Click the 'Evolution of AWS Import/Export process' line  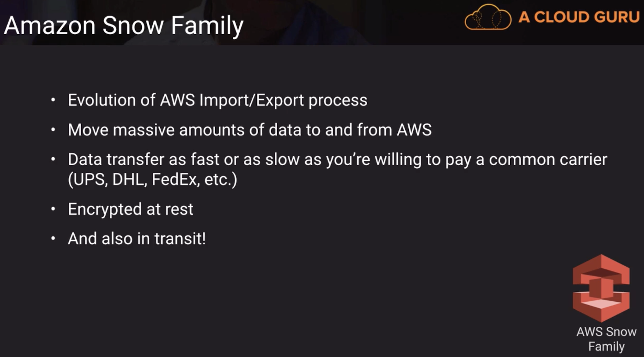[x=217, y=100]
